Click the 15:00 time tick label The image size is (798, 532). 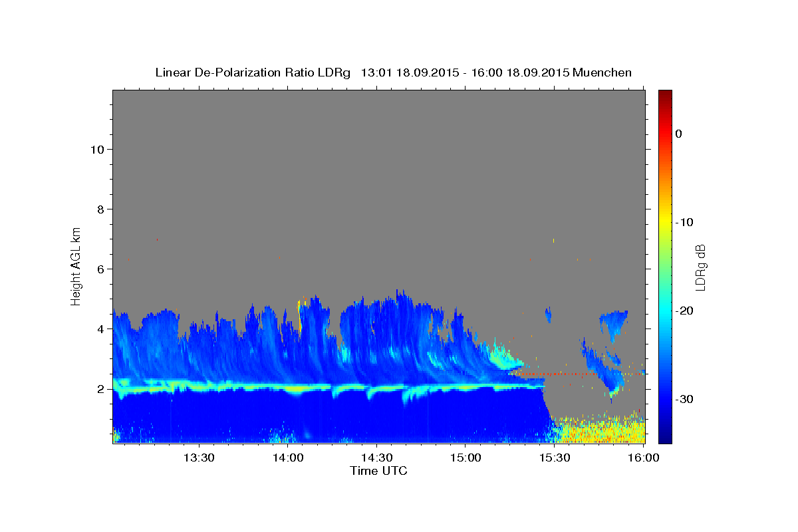(x=465, y=458)
